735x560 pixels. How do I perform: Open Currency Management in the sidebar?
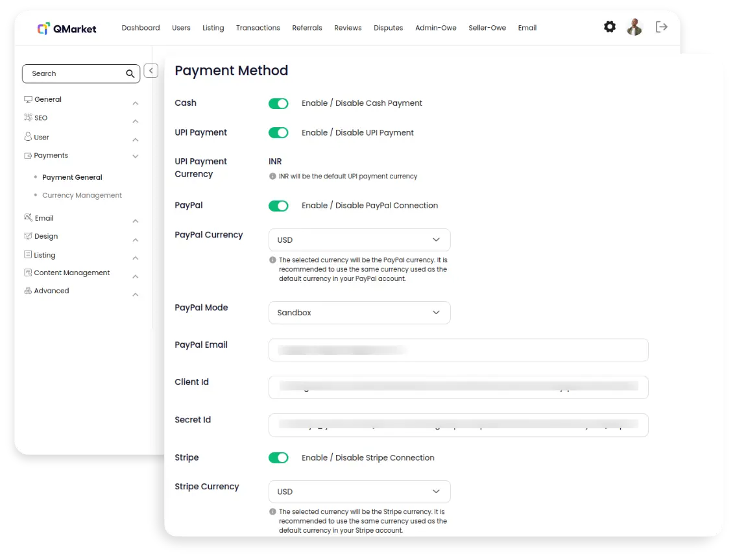pos(82,195)
